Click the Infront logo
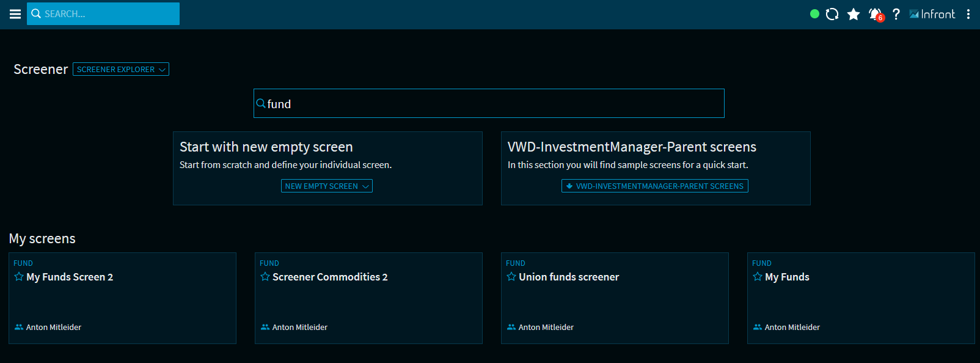This screenshot has height=363, width=980. pyautogui.click(x=932, y=14)
